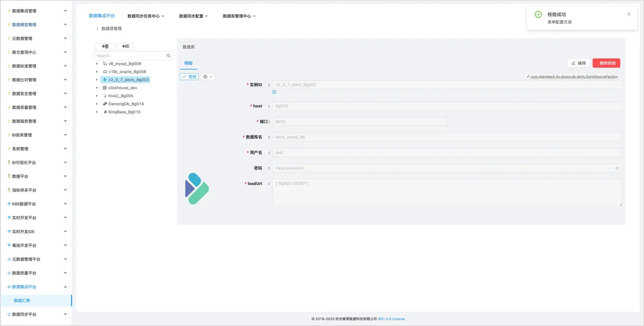Screen dimensions: 644x326
Task: Open the gear settings dropdown next to 校验
Action: (x=208, y=77)
